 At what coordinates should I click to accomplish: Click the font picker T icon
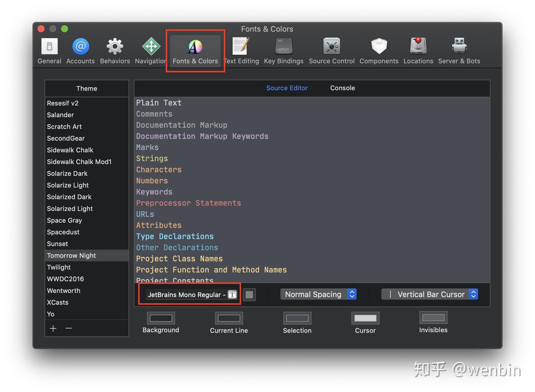pos(232,294)
